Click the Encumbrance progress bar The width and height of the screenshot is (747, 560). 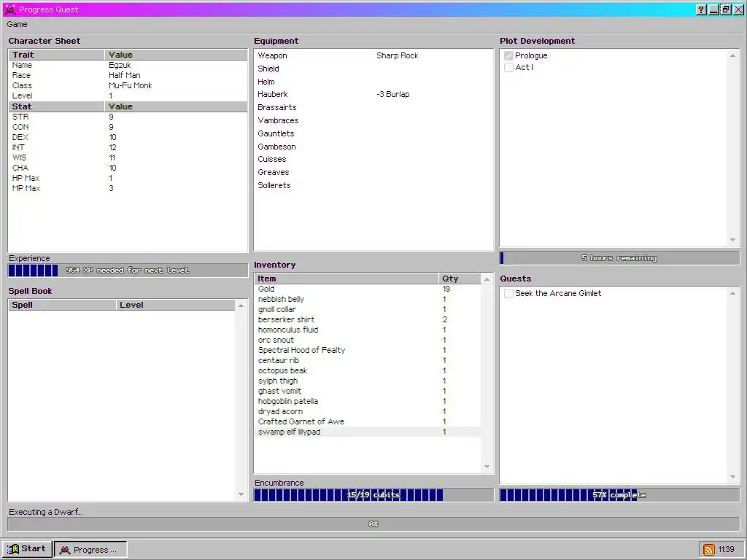point(373,495)
